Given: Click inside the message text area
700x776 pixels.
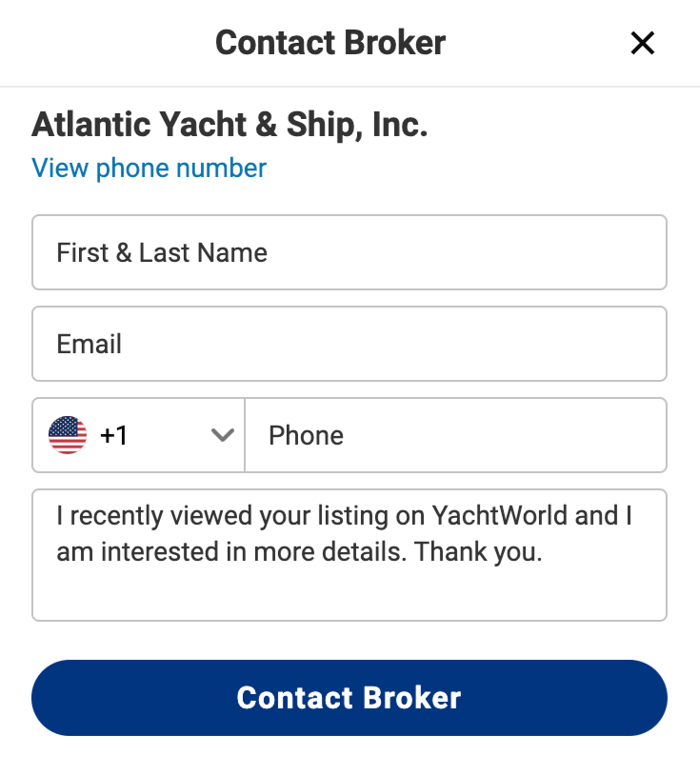Looking at the screenshot, I should pyautogui.click(x=350, y=555).
